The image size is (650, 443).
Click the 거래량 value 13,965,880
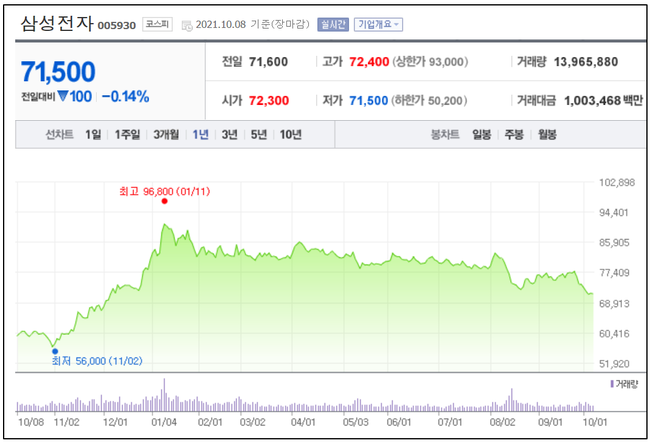pos(586,62)
